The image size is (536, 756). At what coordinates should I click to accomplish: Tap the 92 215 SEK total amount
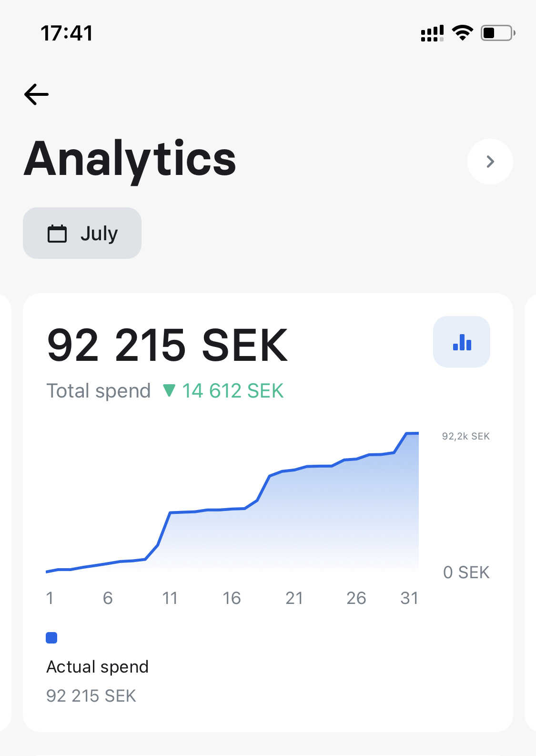pos(167,345)
